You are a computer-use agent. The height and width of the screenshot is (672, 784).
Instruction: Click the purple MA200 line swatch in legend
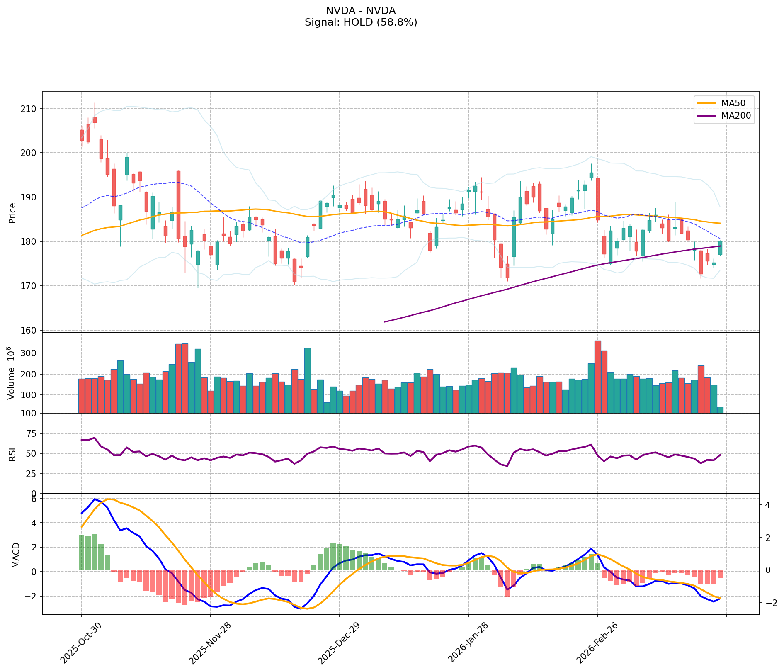click(706, 116)
